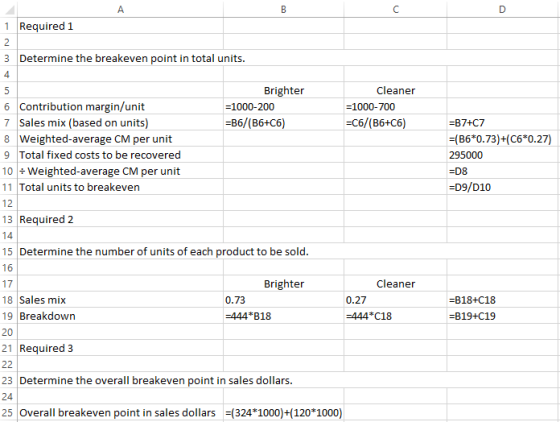
Task: Select row 19 header
Action: pyautogui.click(x=8, y=316)
